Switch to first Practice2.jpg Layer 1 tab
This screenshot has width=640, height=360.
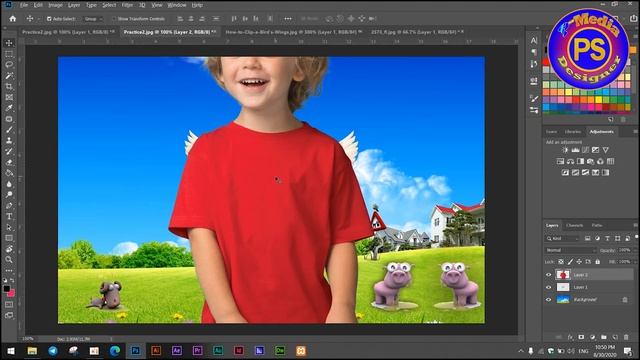coord(67,32)
